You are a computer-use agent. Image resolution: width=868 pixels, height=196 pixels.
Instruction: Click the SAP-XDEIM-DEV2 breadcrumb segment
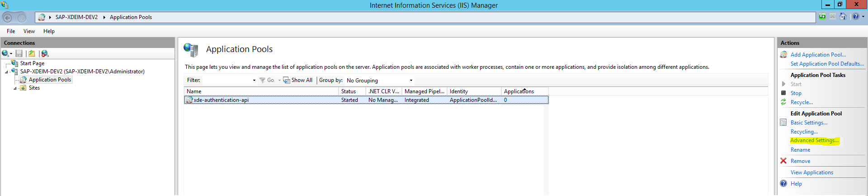click(76, 17)
